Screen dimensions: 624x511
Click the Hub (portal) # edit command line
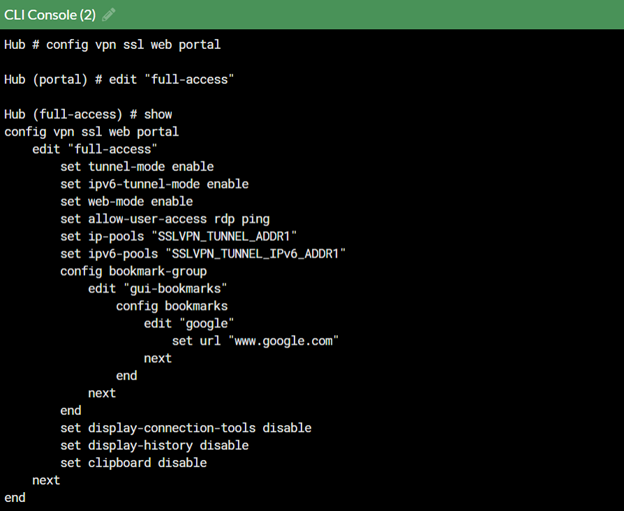point(124,79)
